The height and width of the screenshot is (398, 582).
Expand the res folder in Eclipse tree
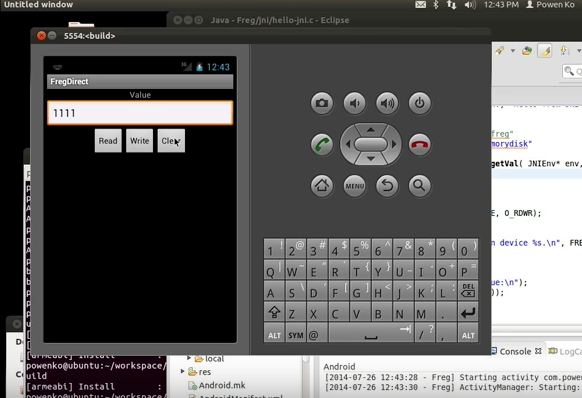pos(182,371)
